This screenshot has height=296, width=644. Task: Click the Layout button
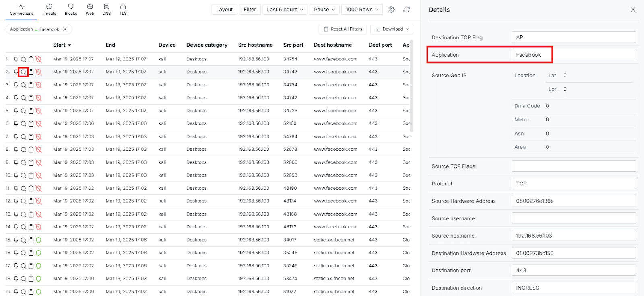click(224, 10)
